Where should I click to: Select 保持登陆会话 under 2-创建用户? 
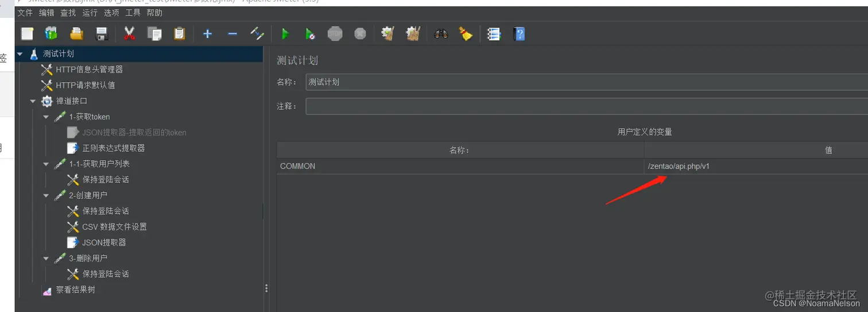tap(106, 211)
